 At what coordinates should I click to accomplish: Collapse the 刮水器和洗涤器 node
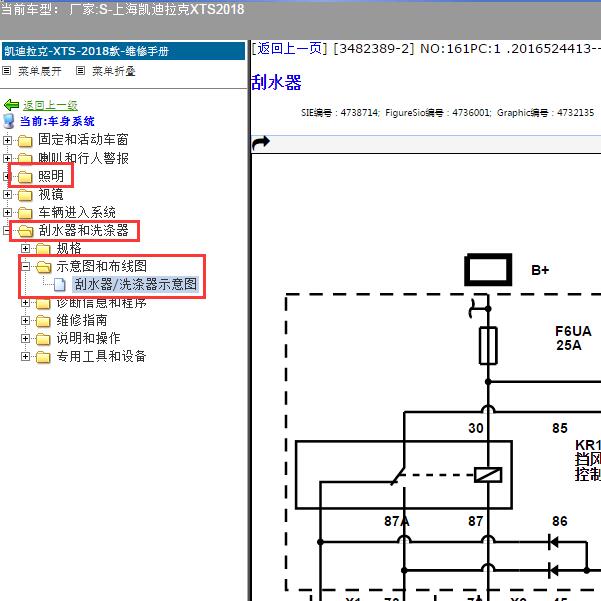[6, 230]
